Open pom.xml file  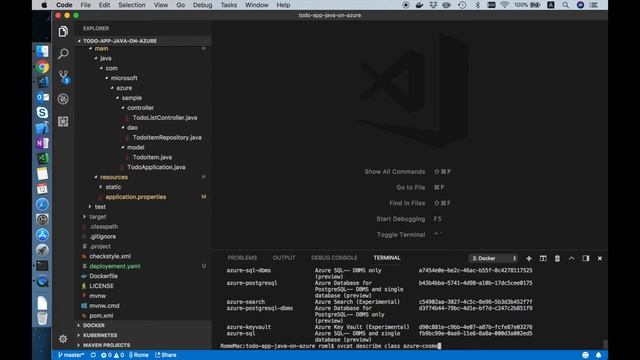(101, 316)
